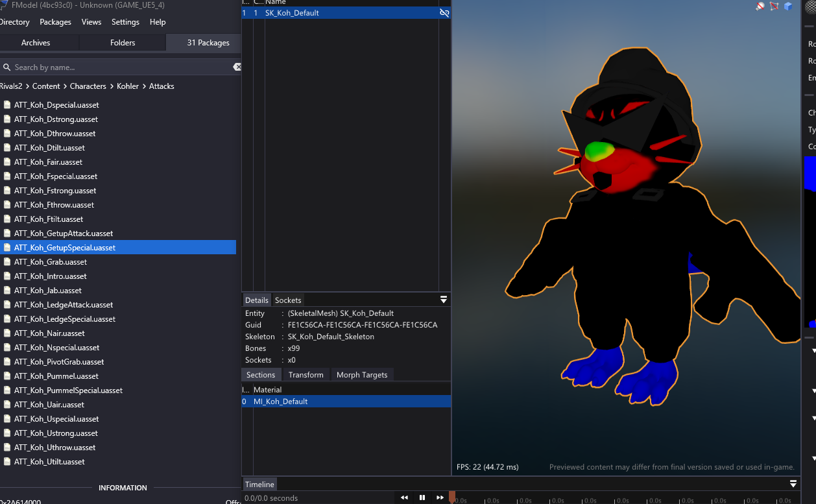
Task: Select ATT_Koh_GetupSpecial.uasset
Action: coord(118,247)
